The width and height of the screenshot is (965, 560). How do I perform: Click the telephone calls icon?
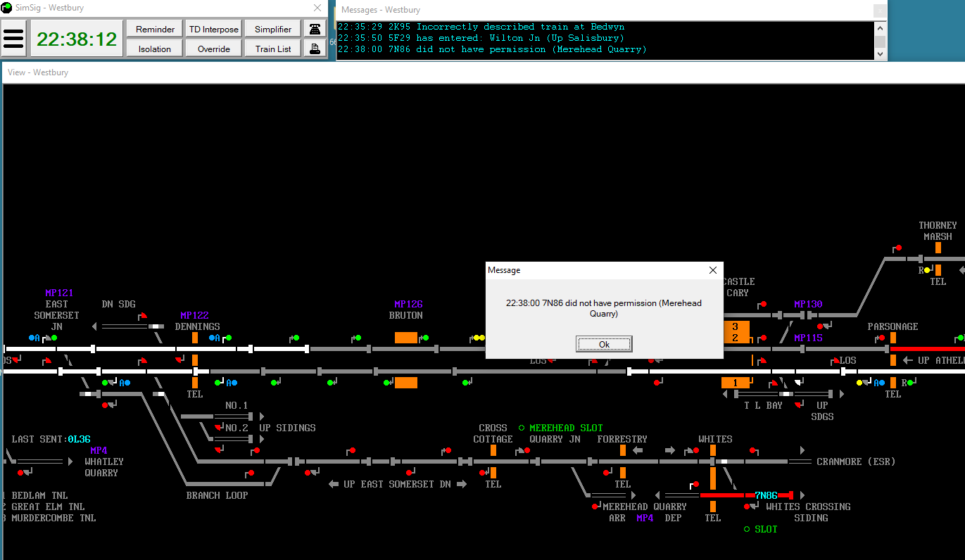[315, 29]
